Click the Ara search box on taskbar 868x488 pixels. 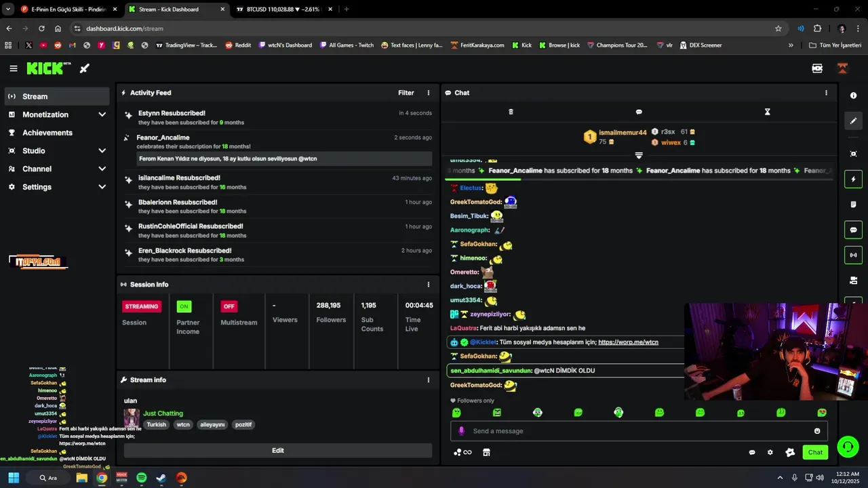click(49, 478)
